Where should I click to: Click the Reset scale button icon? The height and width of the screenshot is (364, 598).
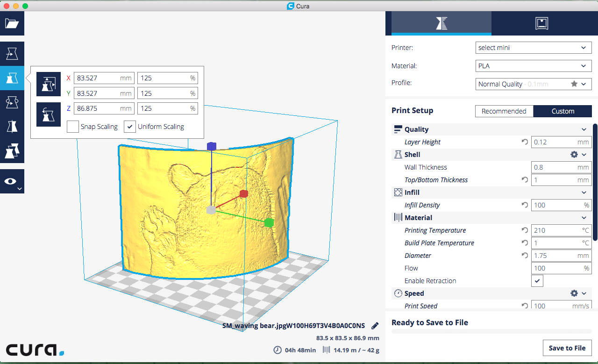pos(49,114)
